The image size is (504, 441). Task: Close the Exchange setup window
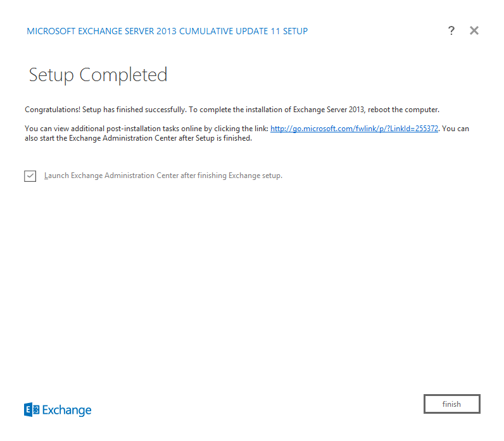474,30
